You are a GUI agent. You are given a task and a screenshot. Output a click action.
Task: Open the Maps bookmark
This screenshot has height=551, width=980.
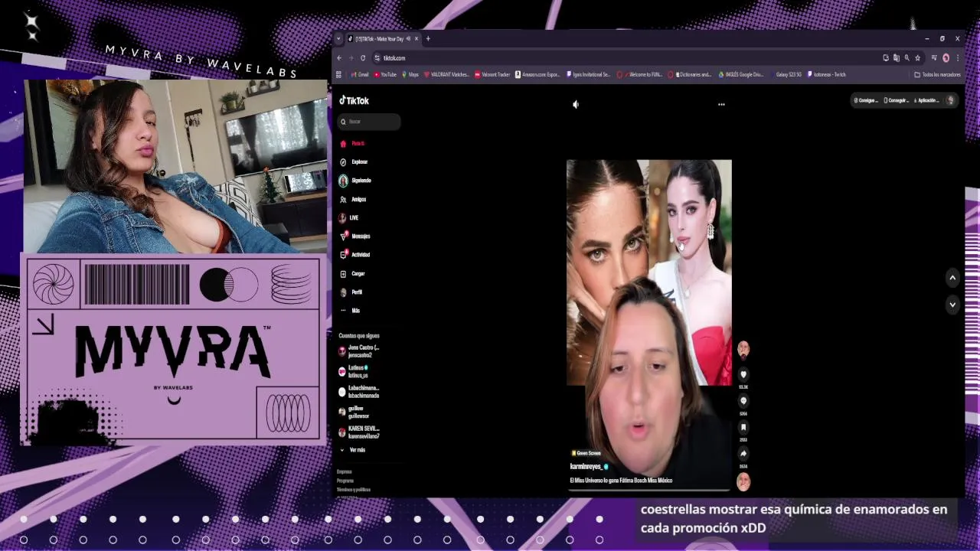click(x=410, y=75)
